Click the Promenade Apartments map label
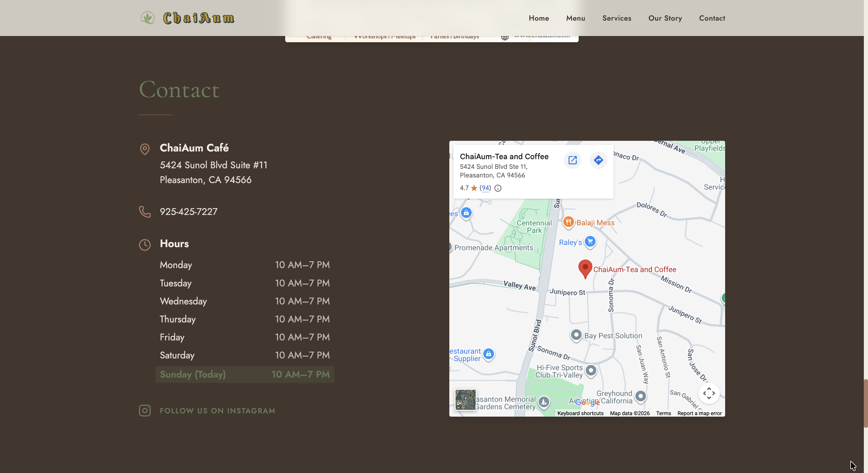 coord(494,248)
